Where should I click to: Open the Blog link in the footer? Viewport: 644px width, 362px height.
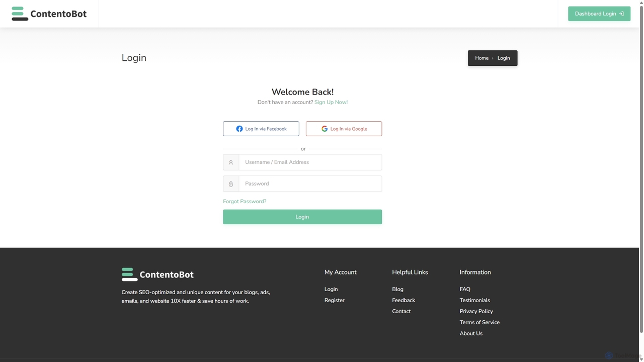point(397,289)
